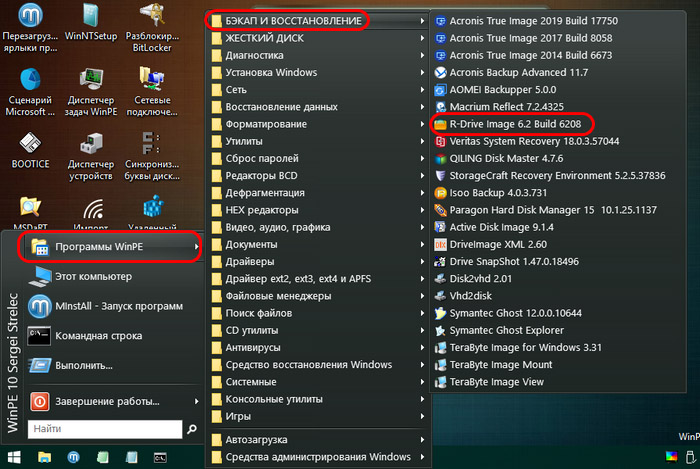Launch TeraByte Image View
Screen dimensions: 700x469
[x=489, y=382]
